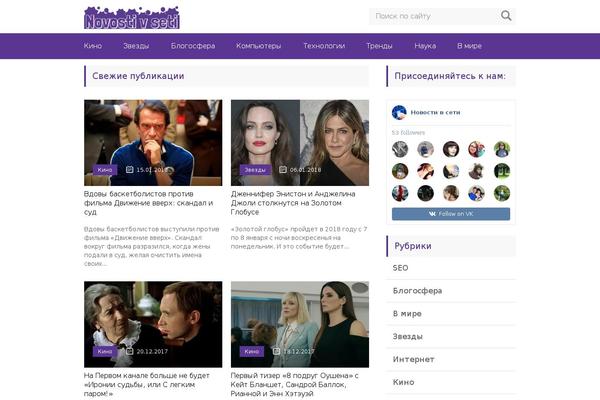The image size is (600, 400).
Task: Click the 53 followers text
Action: [408, 133]
